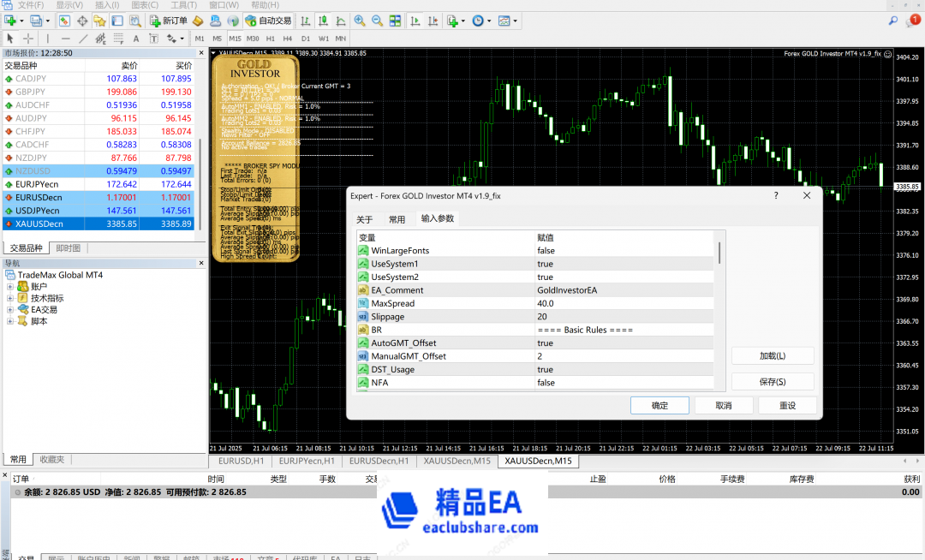Screen dimensions: 925x560
Task: Open the 插入(I) menu
Action: point(107,5)
